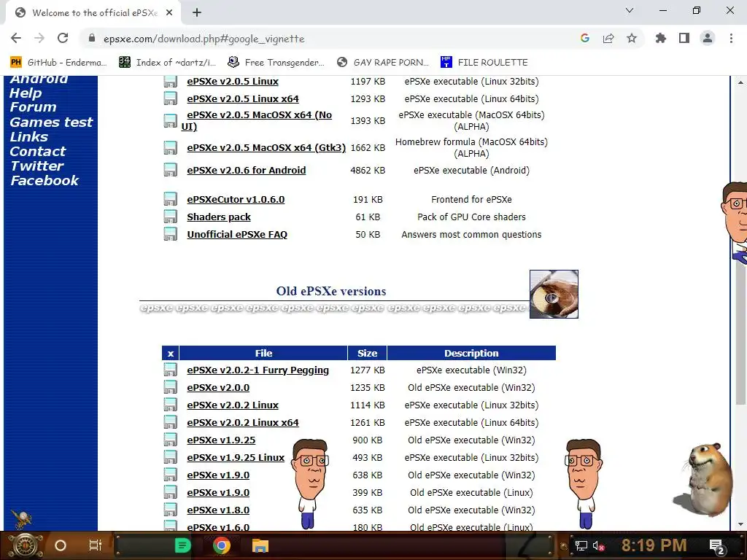Click the Contact sidebar link

[x=38, y=152]
